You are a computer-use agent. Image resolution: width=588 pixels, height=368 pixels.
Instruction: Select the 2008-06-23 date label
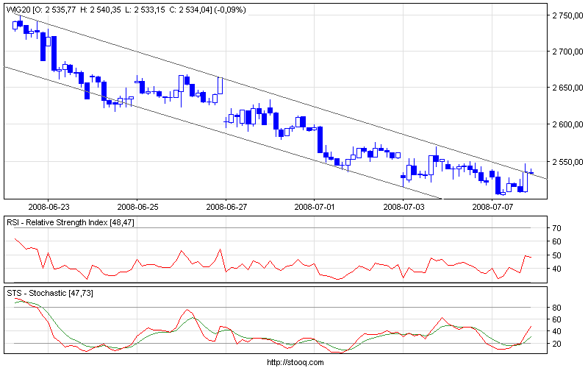(49, 207)
